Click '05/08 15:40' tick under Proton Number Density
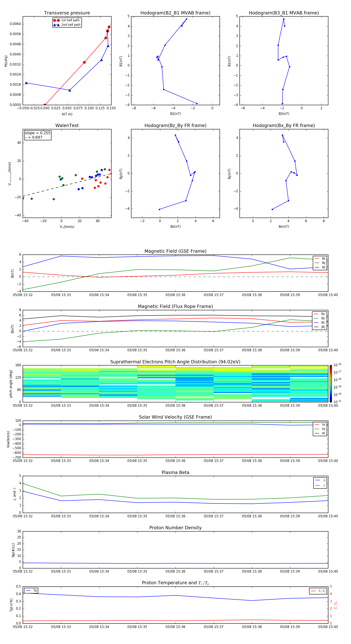Image resolution: width=351 pixels, height=644 pixels. tap(328, 571)
